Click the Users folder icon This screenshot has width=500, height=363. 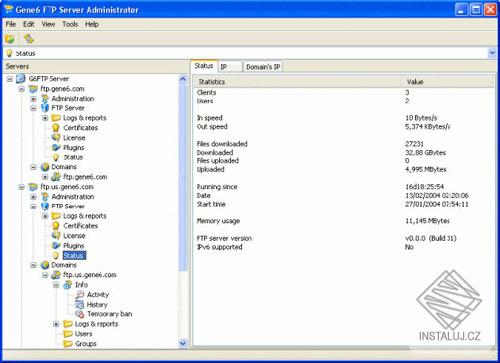(x=68, y=334)
